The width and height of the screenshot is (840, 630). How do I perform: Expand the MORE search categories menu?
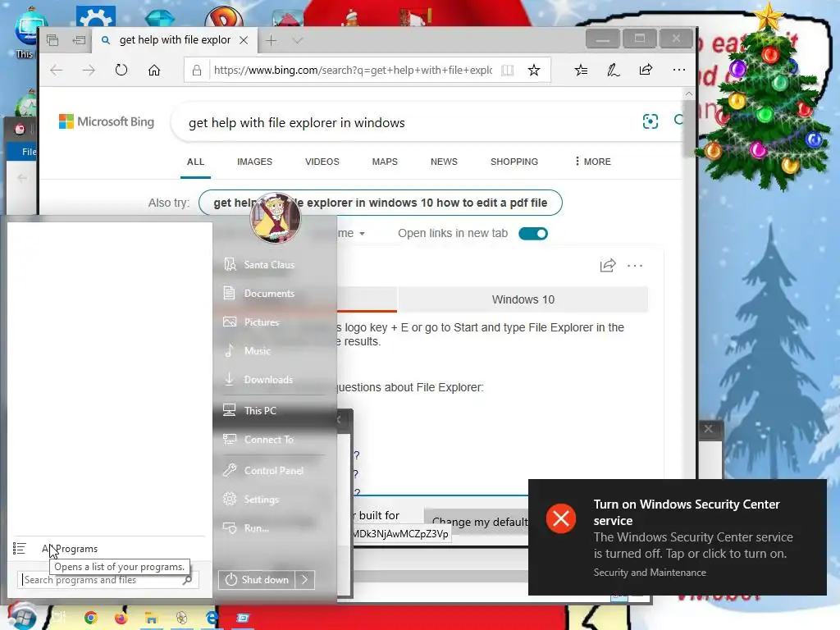click(592, 162)
